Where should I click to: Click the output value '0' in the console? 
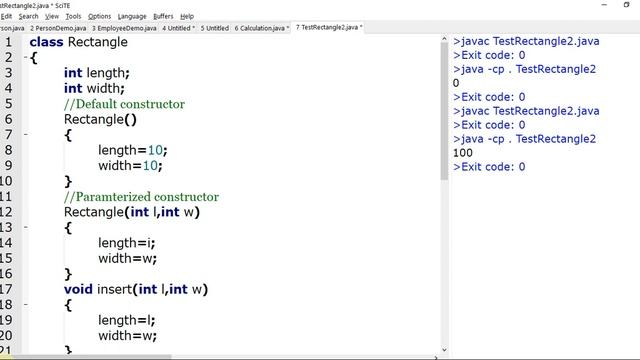(456, 83)
